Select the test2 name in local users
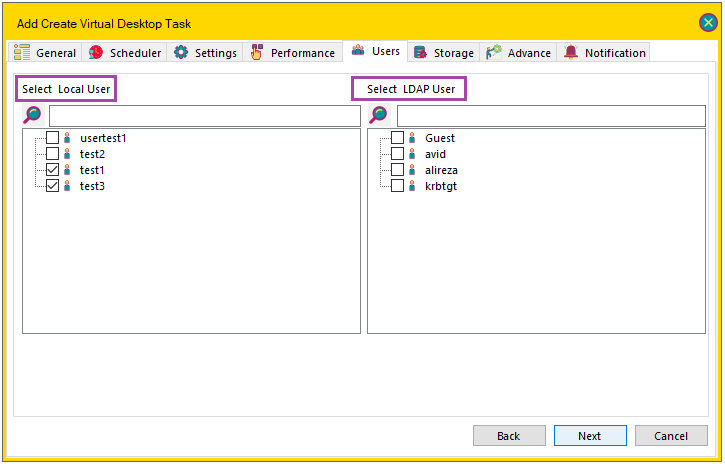725x464 pixels. [x=92, y=154]
